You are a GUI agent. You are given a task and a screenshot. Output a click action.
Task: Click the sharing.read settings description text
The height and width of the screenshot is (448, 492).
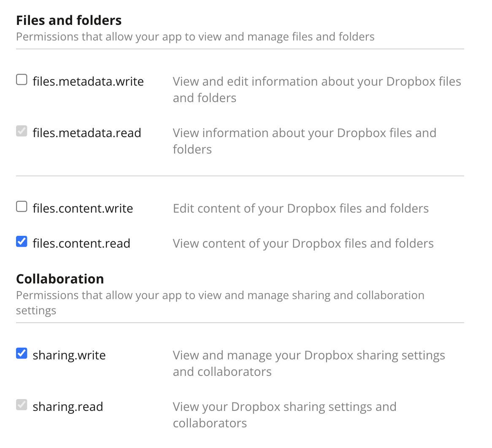pyautogui.click(x=284, y=415)
